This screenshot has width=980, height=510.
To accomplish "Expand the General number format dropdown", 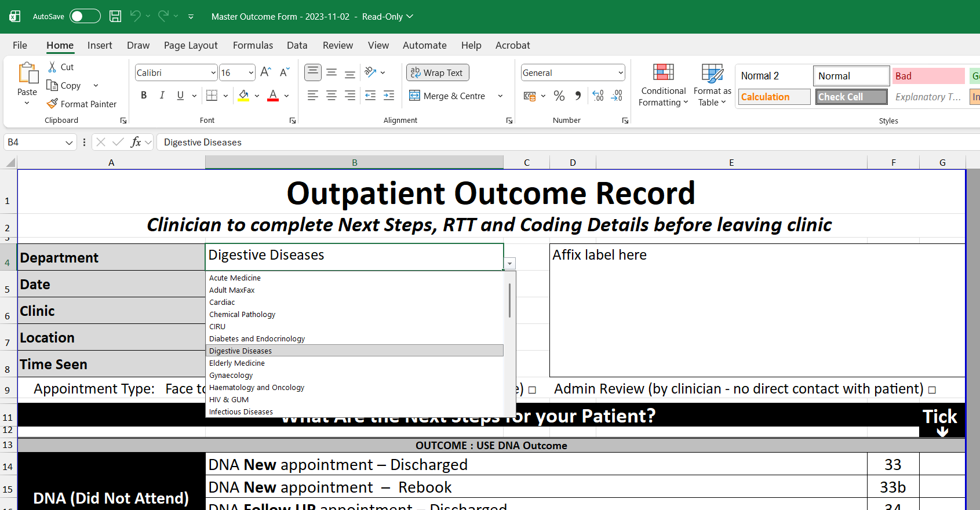I will [621, 72].
